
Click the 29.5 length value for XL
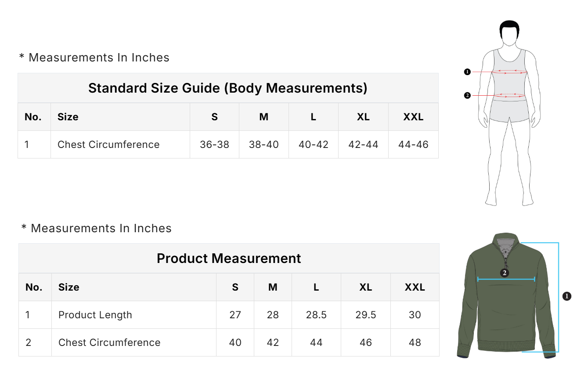[x=366, y=315]
